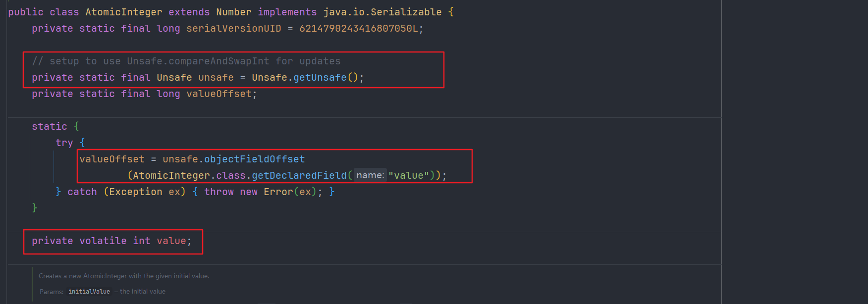
Task: Click the Number superclass reference
Action: point(233,12)
